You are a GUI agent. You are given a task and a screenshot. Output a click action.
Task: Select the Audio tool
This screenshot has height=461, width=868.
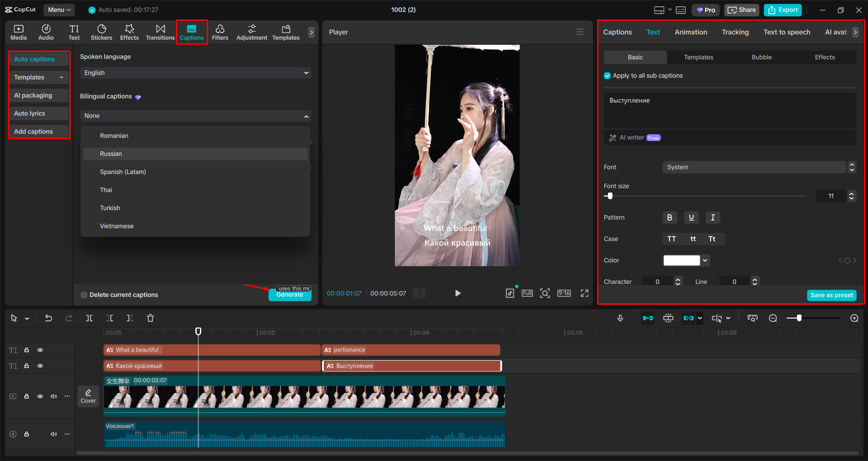coord(46,32)
